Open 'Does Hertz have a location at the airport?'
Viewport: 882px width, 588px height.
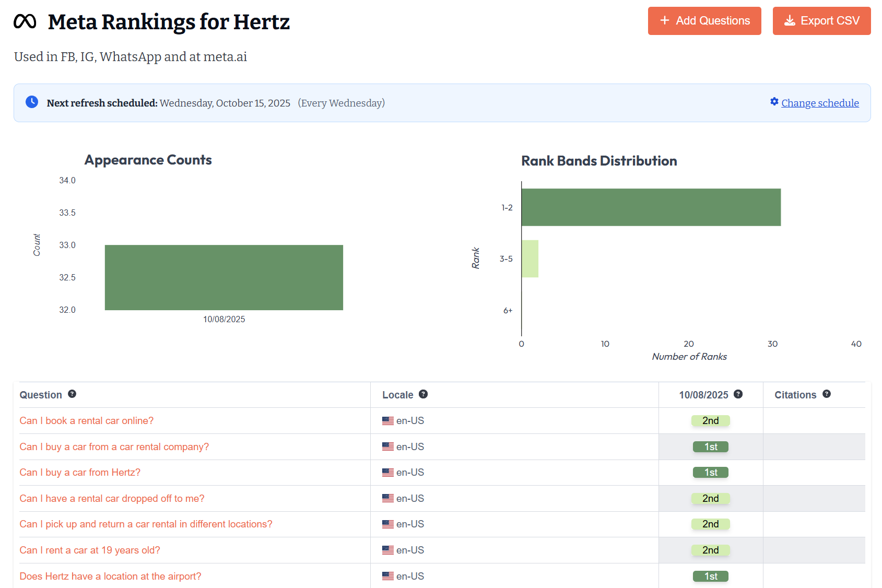click(x=110, y=577)
